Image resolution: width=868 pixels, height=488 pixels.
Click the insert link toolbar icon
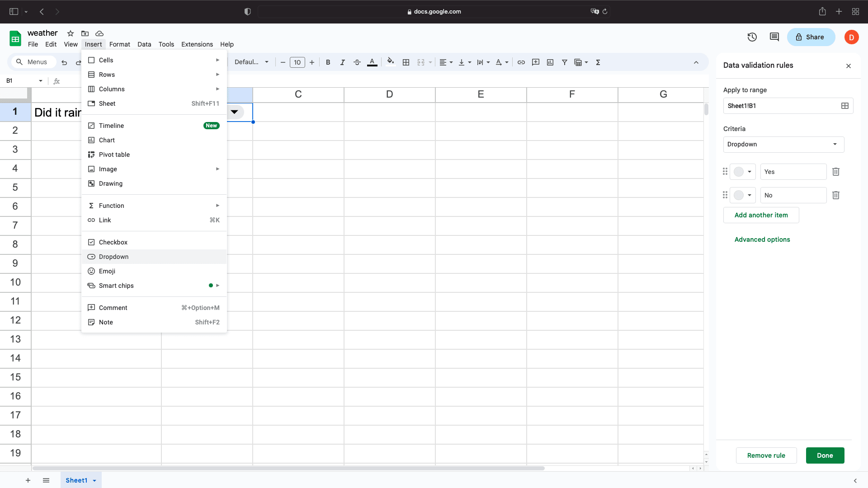521,62
